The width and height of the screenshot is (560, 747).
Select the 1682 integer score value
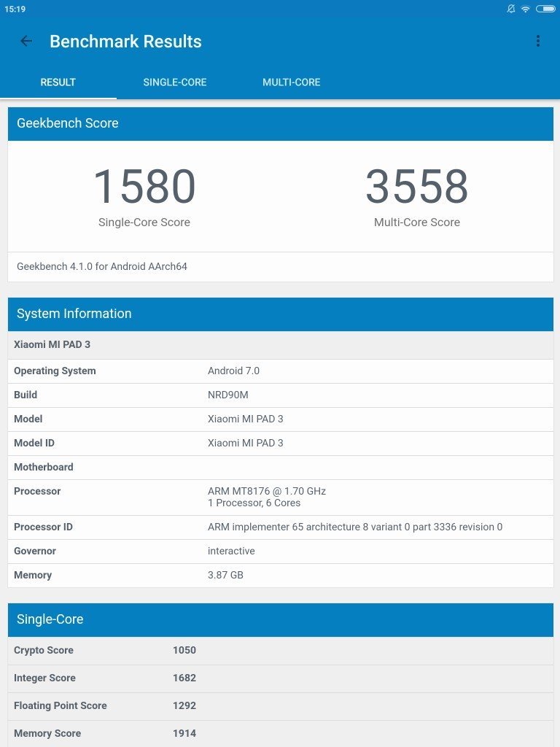pos(184,678)
